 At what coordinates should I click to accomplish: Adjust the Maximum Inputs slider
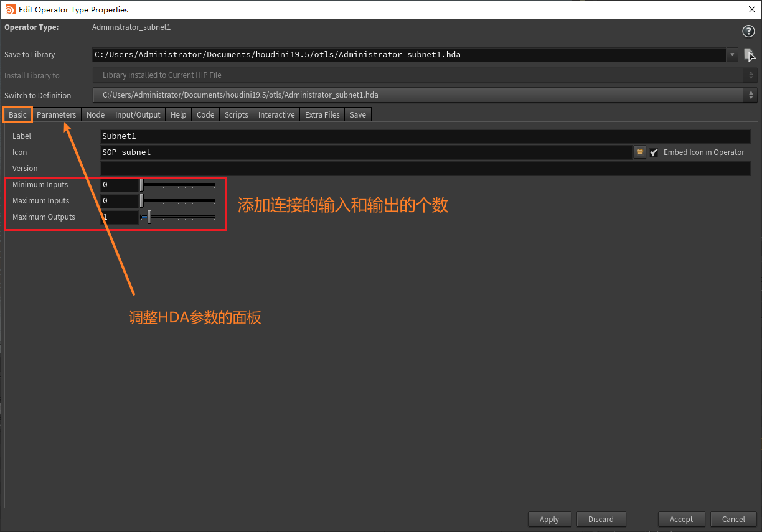pos(178,201)
